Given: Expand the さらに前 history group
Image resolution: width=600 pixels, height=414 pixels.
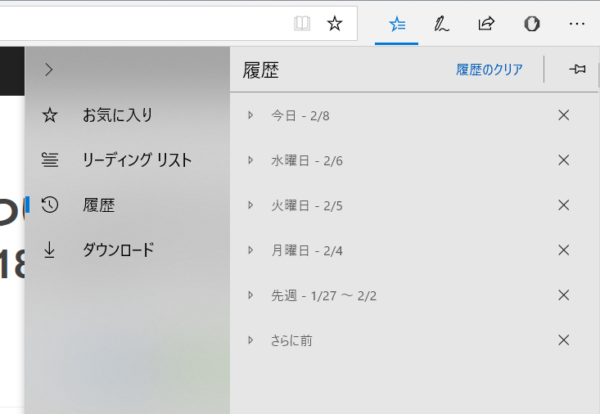Looking at the screenshot, I should (251, 340).
